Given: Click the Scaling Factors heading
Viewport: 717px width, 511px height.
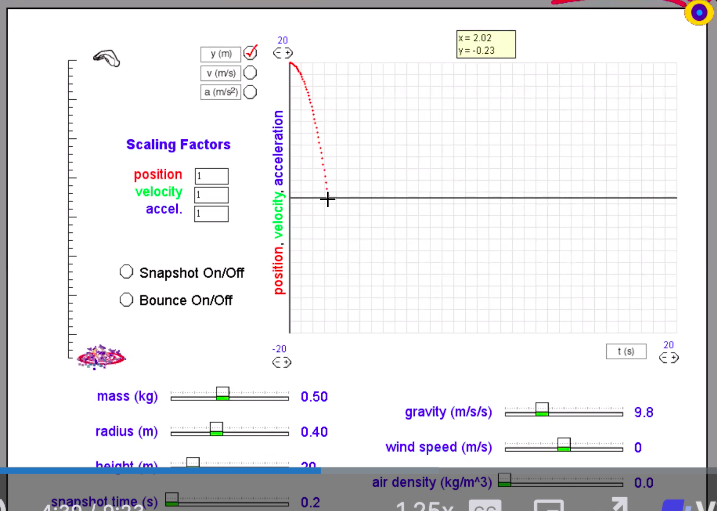Looking at the screenshot, I should point(178,144).
